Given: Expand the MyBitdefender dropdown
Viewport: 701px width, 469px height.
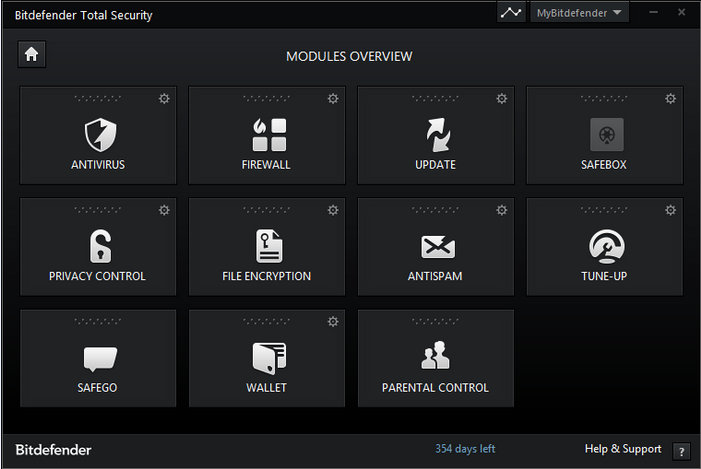Looking at the screenshot, I should 579,13.
